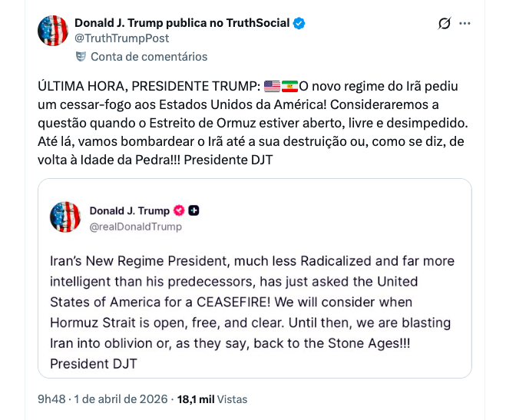Image resolution: width=506 pixels, height=420 pixels.
Task: Click the "Conta de comentários" label
Action: (x=149, y=56)
